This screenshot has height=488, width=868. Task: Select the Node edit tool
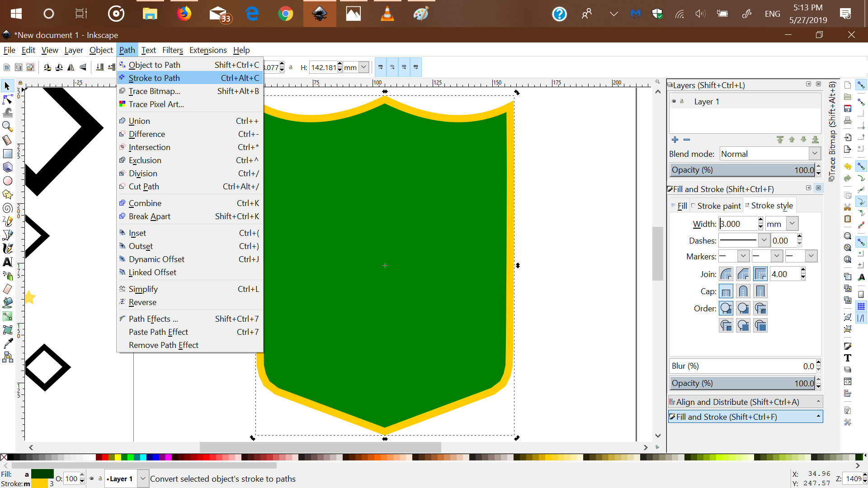pyautogui.click(x=8, y=99)
